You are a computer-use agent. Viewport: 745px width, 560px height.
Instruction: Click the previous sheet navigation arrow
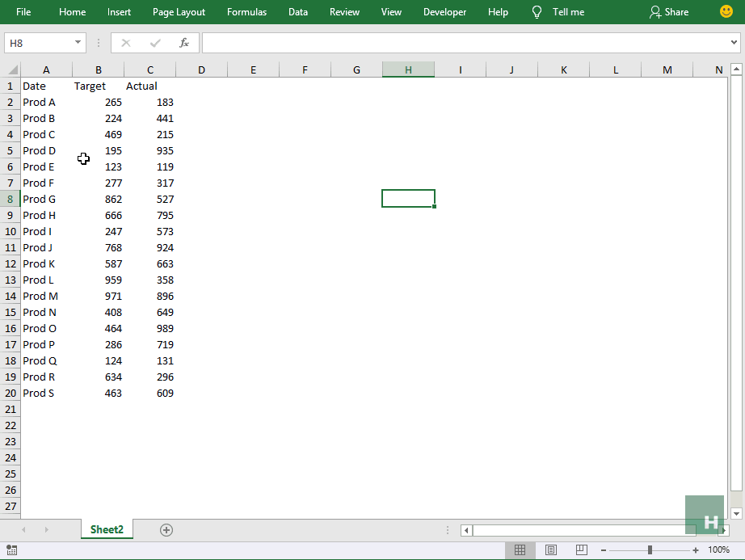(23, 529)
